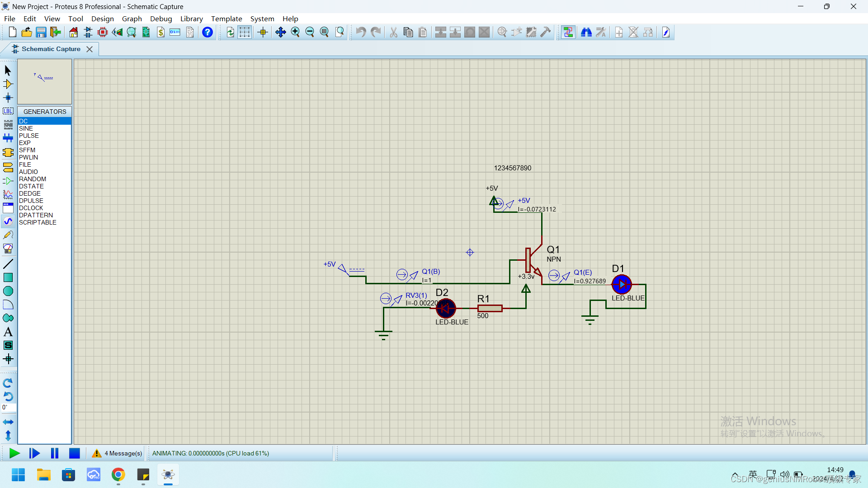Open the Graph menu
This screenshot has width=868, height=488.
pos(132,19)
